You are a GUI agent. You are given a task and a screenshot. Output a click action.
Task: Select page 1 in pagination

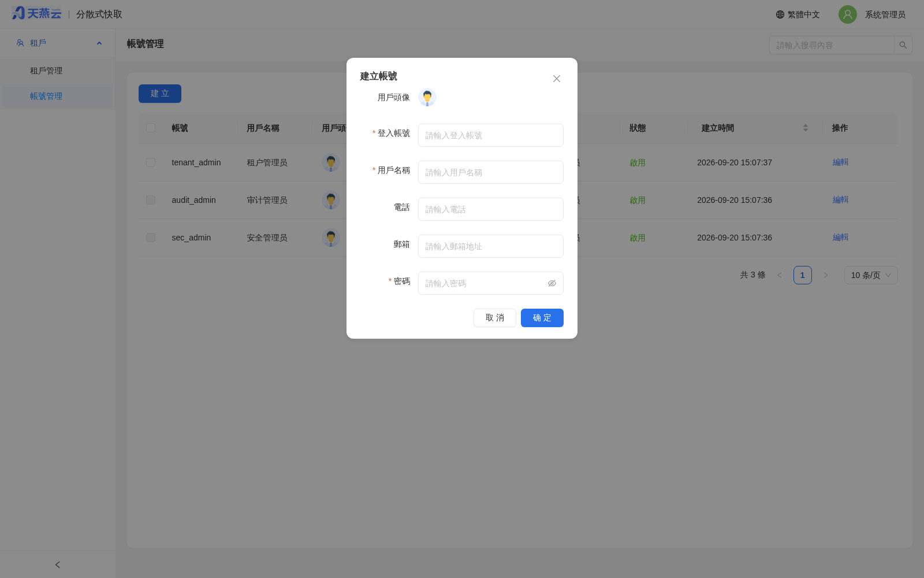(803, 275)
